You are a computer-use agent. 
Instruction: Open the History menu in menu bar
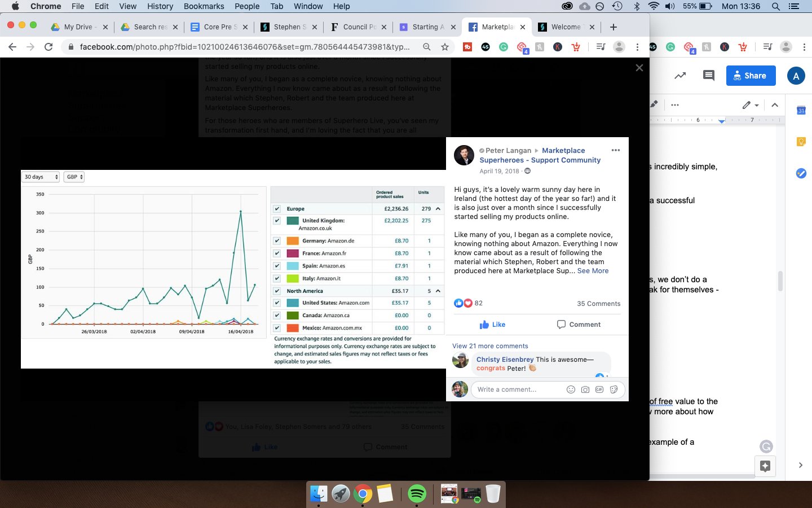tap(160, 6)
